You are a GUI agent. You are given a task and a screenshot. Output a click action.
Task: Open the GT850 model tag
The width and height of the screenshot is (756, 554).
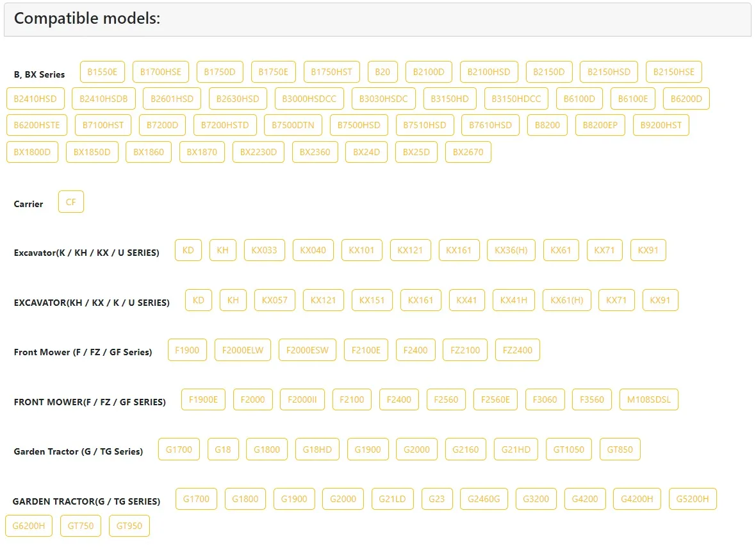(x=620, y=449)
